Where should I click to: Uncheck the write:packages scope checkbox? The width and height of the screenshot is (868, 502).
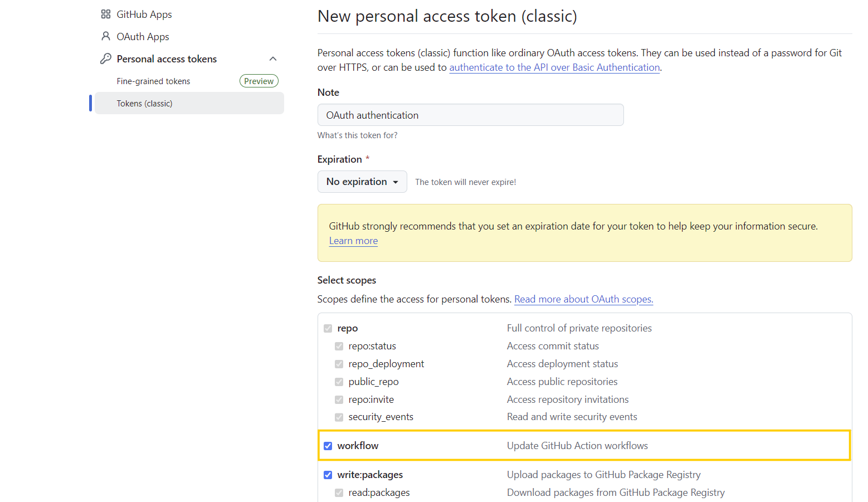[328, 475]
